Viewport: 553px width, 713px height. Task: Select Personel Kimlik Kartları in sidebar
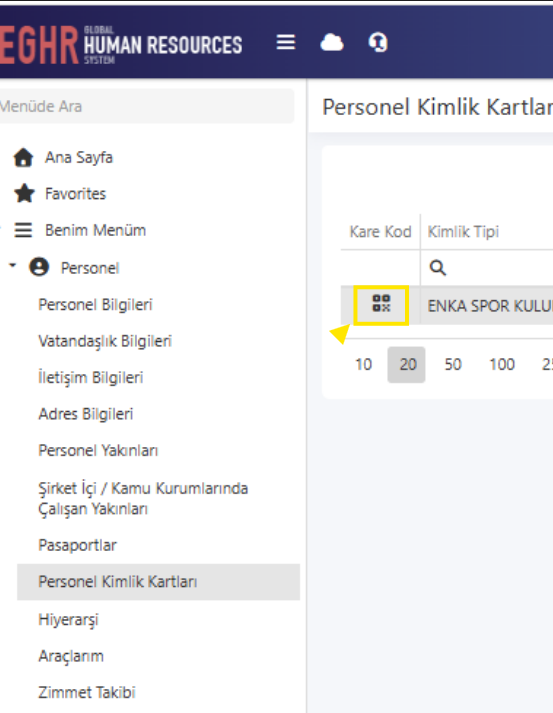tap(158, 582)
